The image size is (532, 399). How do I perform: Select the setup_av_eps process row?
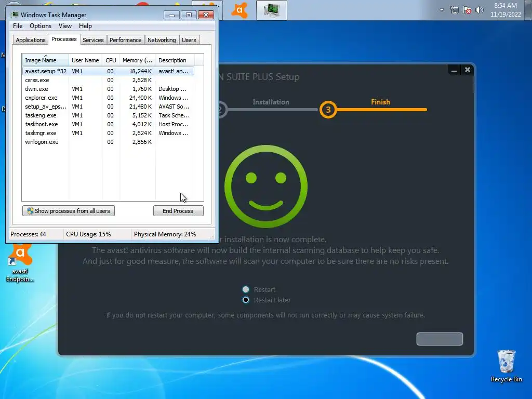108,107
